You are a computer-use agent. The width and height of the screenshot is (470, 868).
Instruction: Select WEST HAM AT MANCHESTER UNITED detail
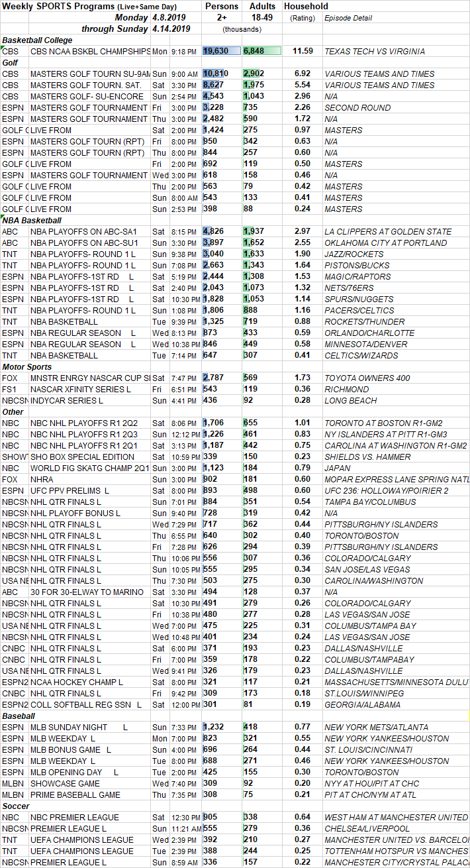tap(396, 817)
